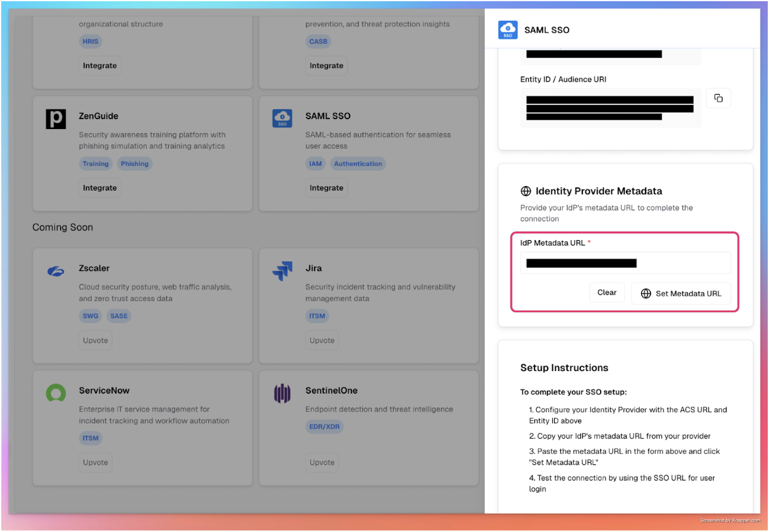Screen dimensions: 769x532
Task: Select the IAM tag on SAML SSO
Action: [x=315, y=164]
